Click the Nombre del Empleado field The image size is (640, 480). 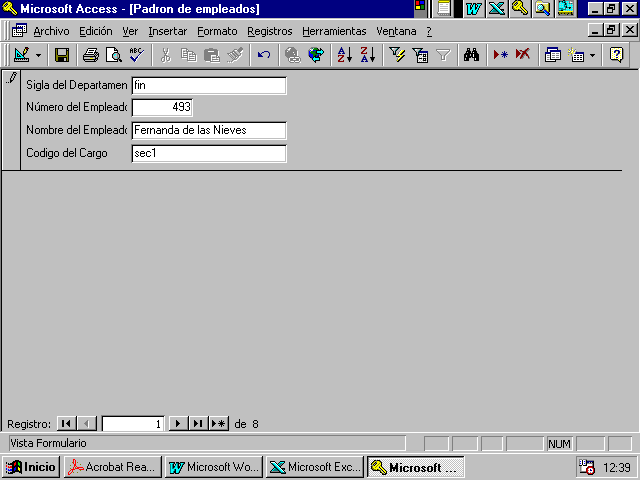tap(209, 130)
